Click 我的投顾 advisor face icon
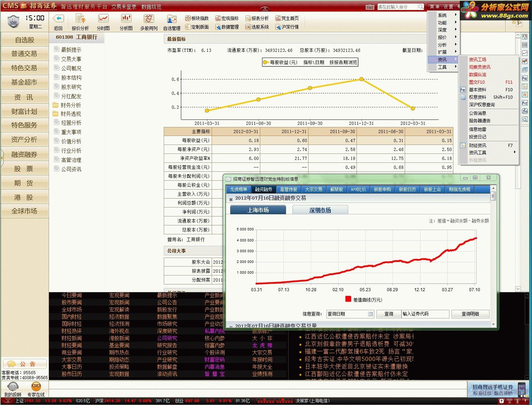 coord(13,386)
